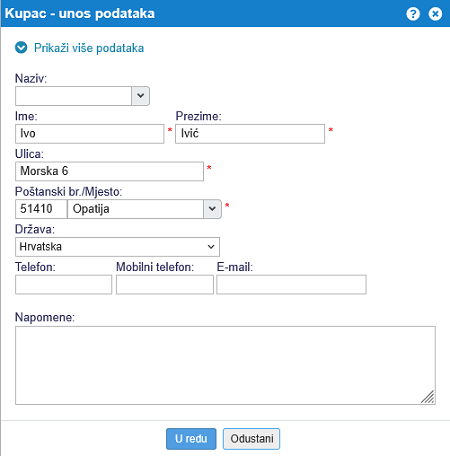Edit the Ulica field with Morska 6
This screenshot has height=456, width=450.
click(x=109, y=171)
